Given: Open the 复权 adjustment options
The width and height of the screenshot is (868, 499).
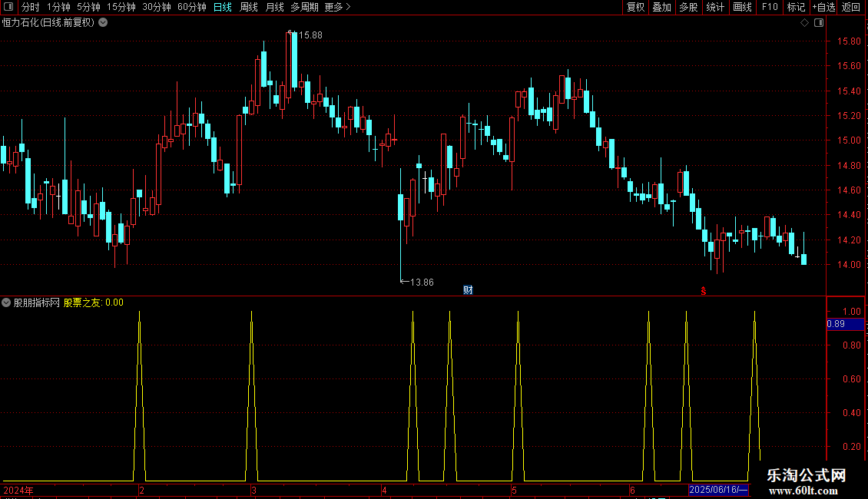Looking at the screenshot, I should click(x=635, y=7).
